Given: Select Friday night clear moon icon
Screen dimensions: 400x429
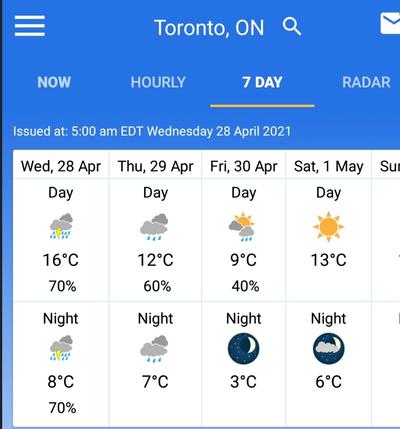Looking at the screenshot, I should [244, 348].
